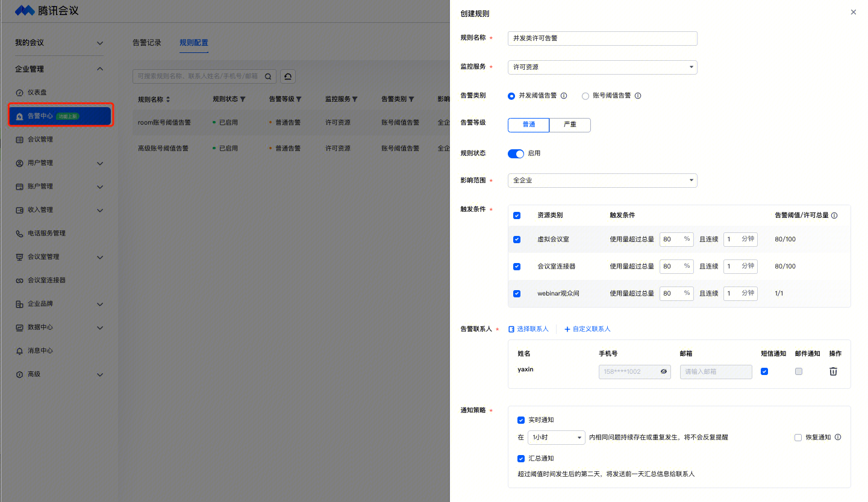Viewport: 868px width, 502px height.
Task: Set alarm level to 普通
Action: click(529, 125)
